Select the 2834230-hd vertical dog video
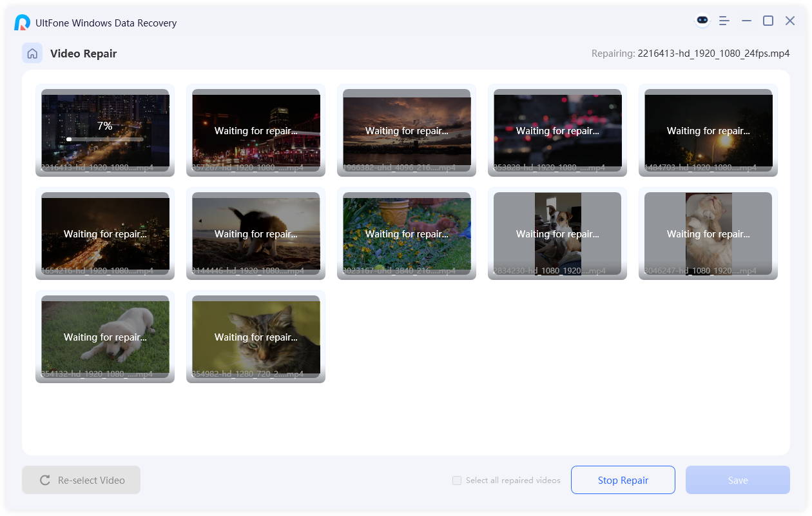This screenshot has height=516, width=812. (557, 233)
